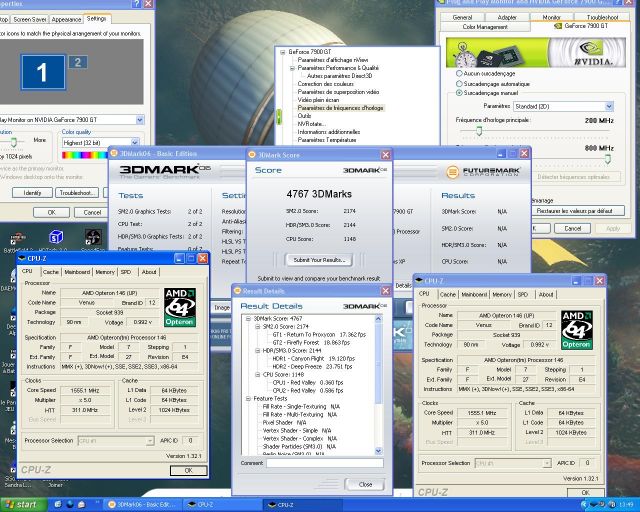
Task: Click the Comment input field
Action: (x=325, y=463)
